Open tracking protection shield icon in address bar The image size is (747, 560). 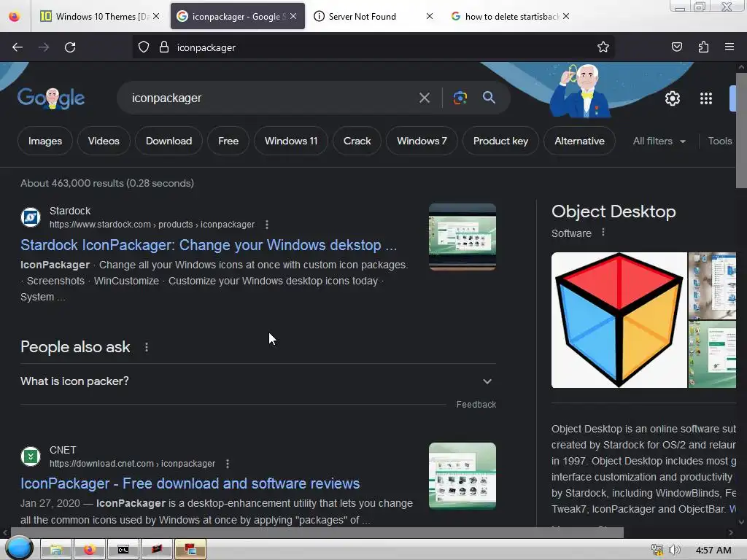point(144,47)
